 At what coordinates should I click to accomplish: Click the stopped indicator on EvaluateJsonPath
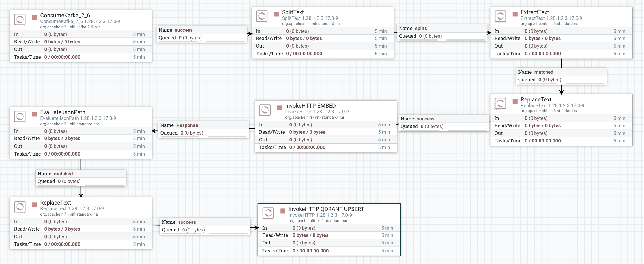click(35, 114)
